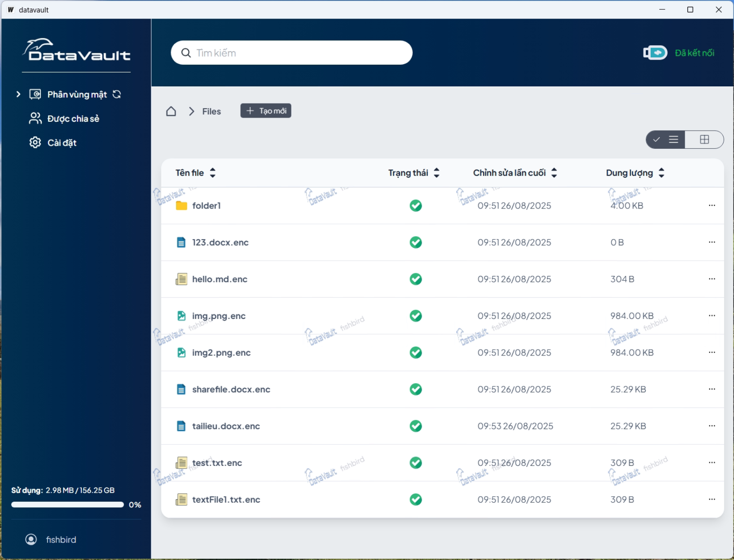Switch to grid view
Viewport: 734px width, 560px height.
coord(704,139)
